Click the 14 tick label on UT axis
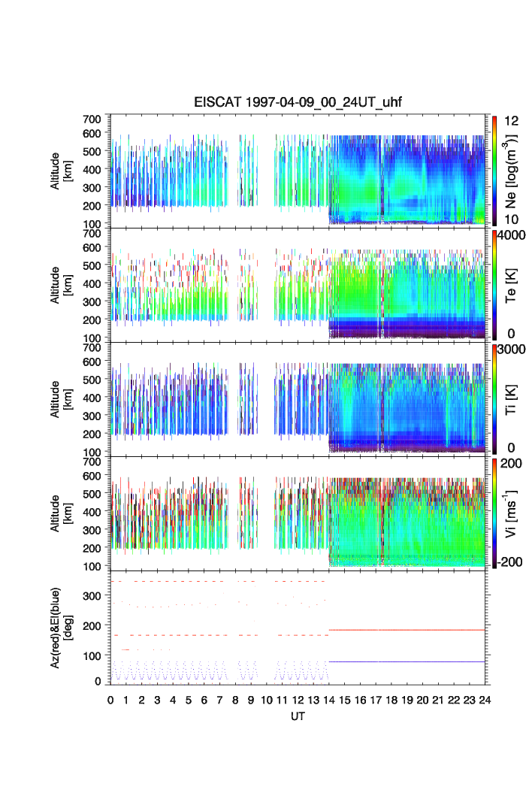This screenshot has height=799, width=532. [x=329, y=700]
